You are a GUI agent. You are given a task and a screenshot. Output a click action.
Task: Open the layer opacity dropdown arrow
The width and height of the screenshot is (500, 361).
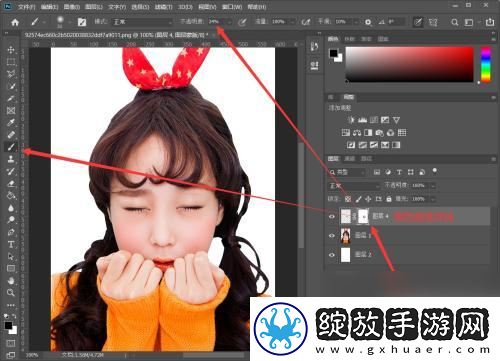click(433, 186)
